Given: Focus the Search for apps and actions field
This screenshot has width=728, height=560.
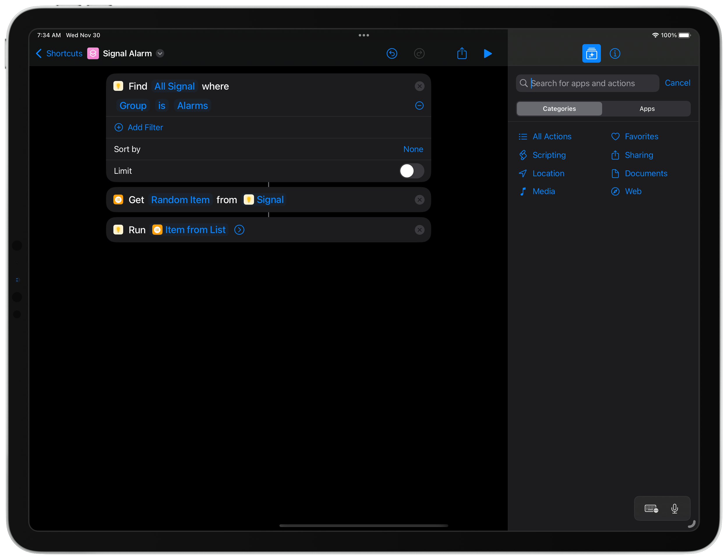Looking at the screenshot, I should coord(587,83).
